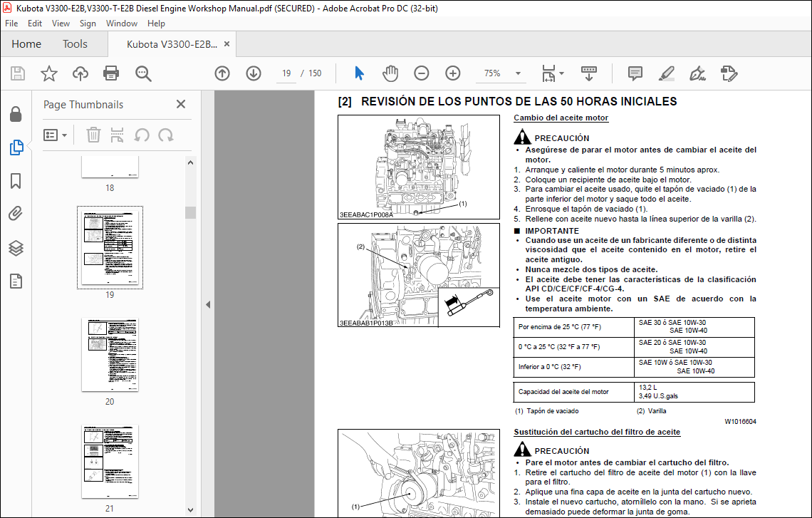The height and width of the screenshot is (518, 812).
Task: Open the Window menu
Action: coord(122,24)
